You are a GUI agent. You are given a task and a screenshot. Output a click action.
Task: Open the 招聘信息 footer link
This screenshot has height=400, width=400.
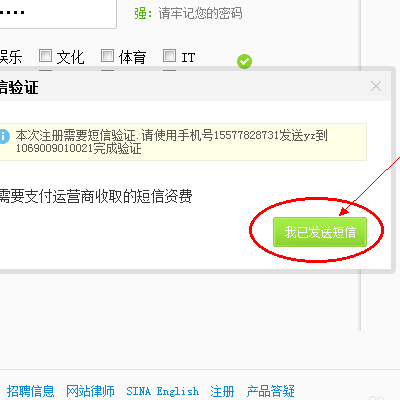[x=30, y=391]
